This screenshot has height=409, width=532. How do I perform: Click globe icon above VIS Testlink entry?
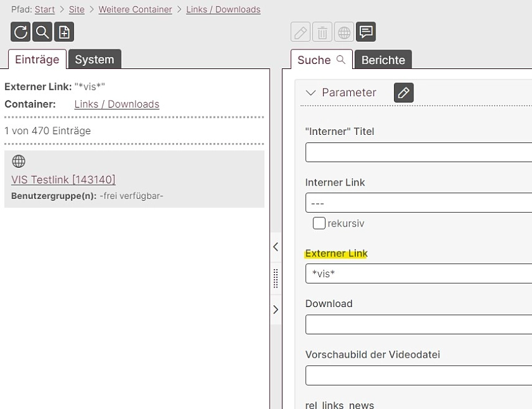(19, 161)
